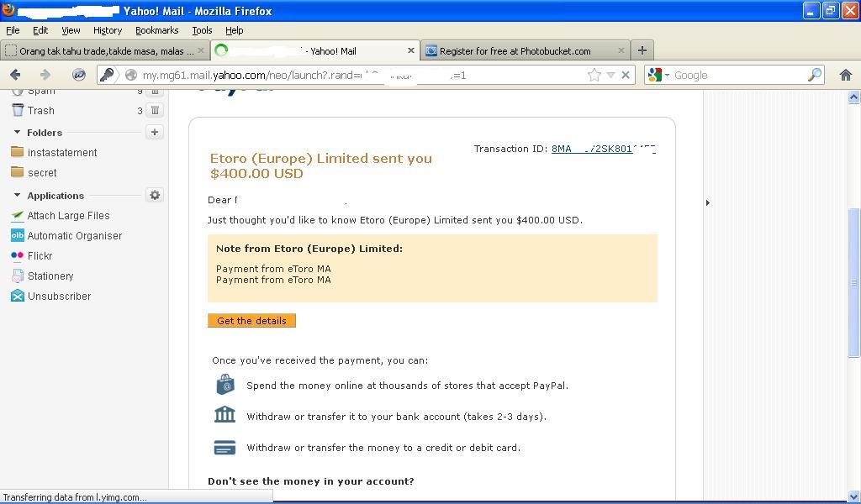
Task: Open the Edit menu
Action: tap(40, 30)
